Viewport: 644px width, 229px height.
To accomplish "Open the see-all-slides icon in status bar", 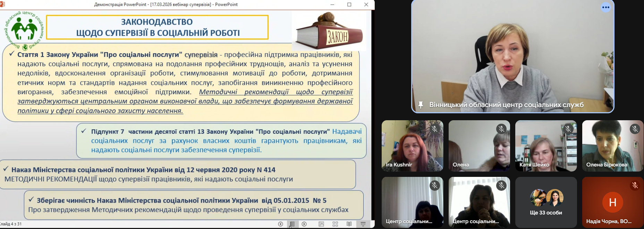I will pyautogui.click(x=292, y=224).
